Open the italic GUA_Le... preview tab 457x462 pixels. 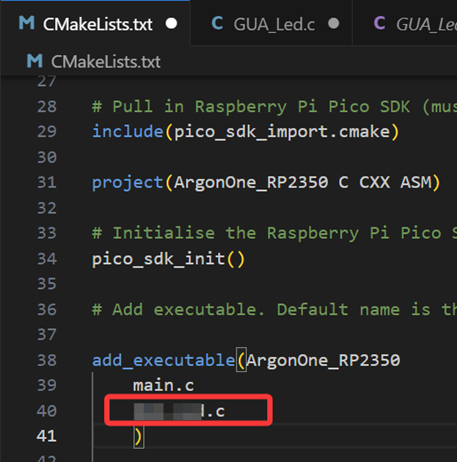[x=405, y=23]
